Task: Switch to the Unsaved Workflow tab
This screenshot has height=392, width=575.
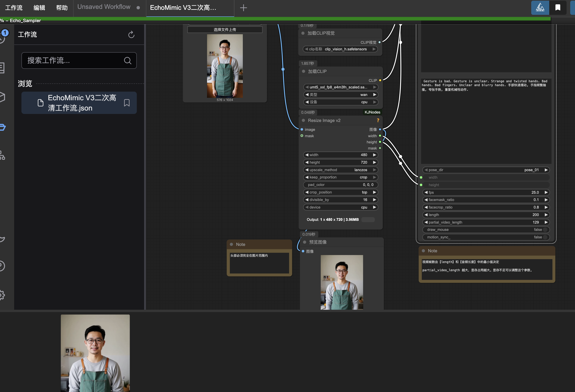Action: click(104, 7)
